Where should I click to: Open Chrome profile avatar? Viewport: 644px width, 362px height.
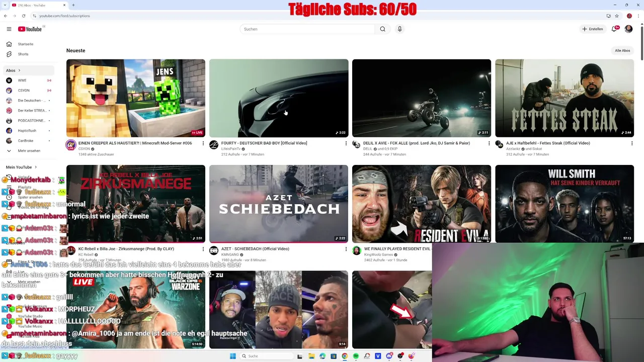(629, 16)
